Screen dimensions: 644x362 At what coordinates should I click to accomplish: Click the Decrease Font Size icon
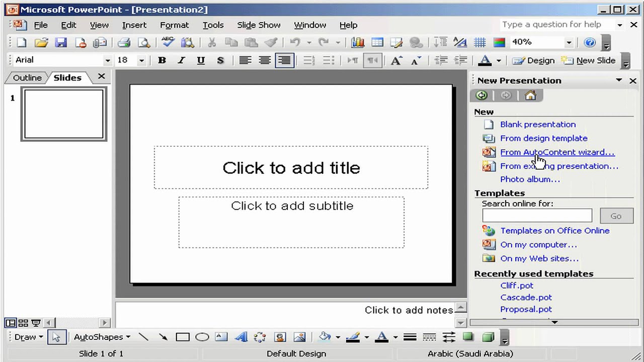[x=416, y=60]
